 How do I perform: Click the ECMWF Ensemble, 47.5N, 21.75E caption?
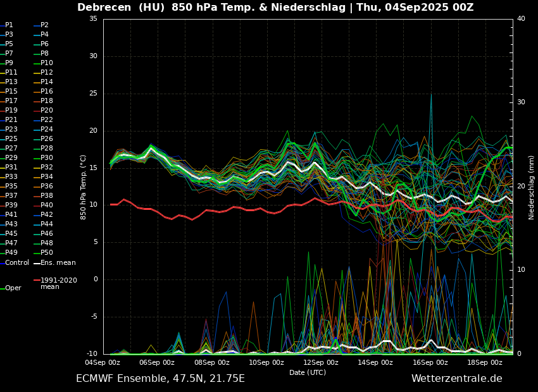click(160, 379)
